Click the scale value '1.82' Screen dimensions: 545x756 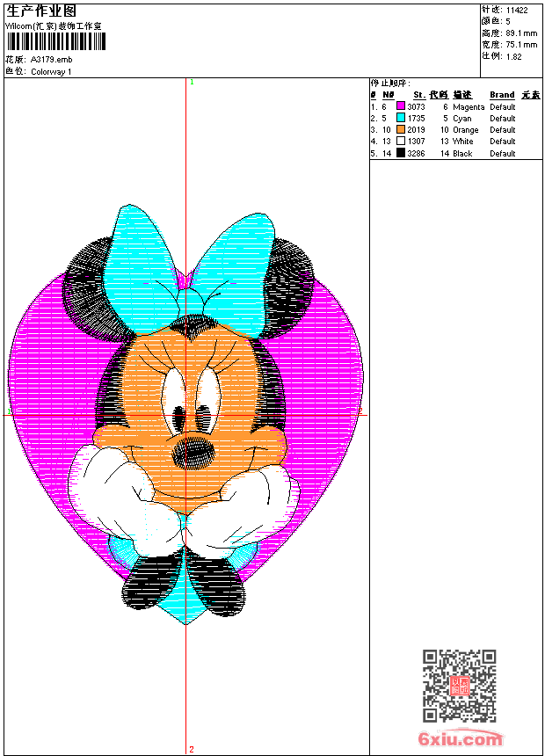[x=513, y=56]
